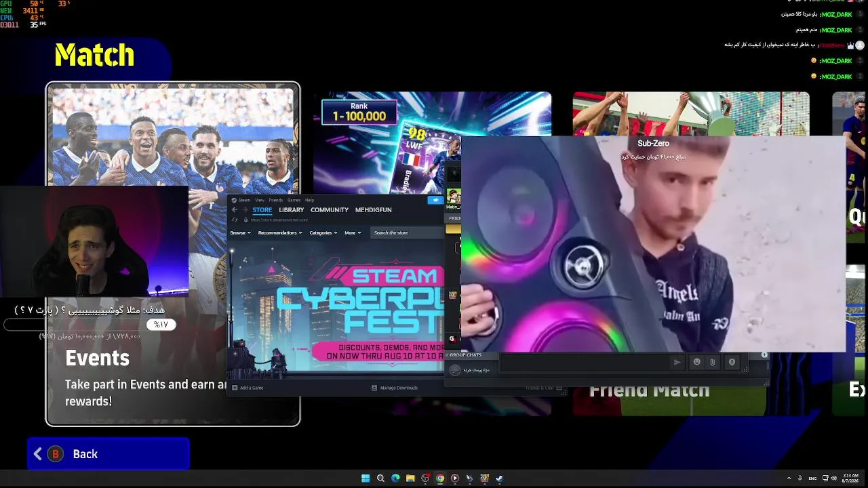The height and width of the screenshot is (488, 868).
Task: Open Steam announcements megaphone button
Action: point(435,200)
